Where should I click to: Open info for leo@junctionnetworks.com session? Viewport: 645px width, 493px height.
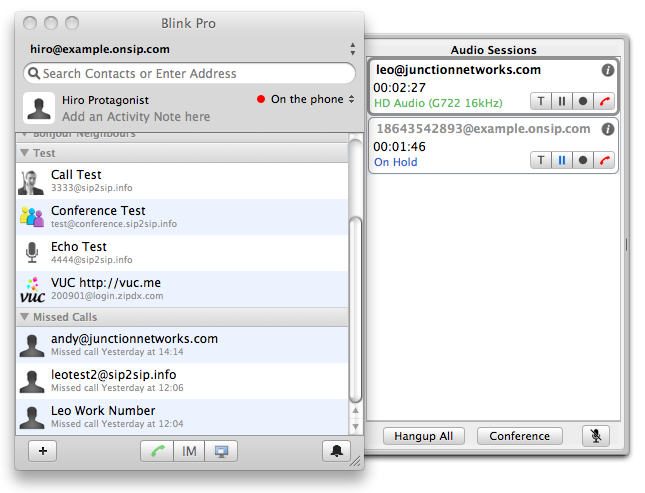pyautogui.click(x=608, y=70)
